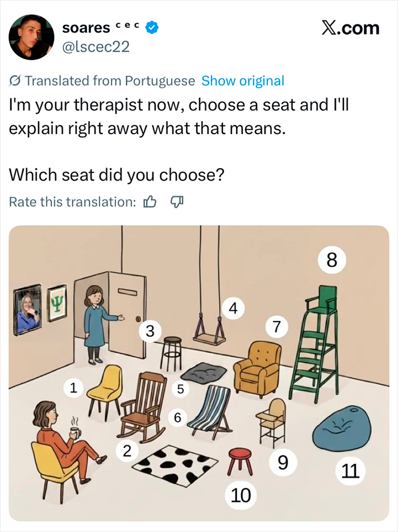This screenshot has height=532, width=398.
Task: Click the bar stool labeled 3
Action: (x=173, y=352)
